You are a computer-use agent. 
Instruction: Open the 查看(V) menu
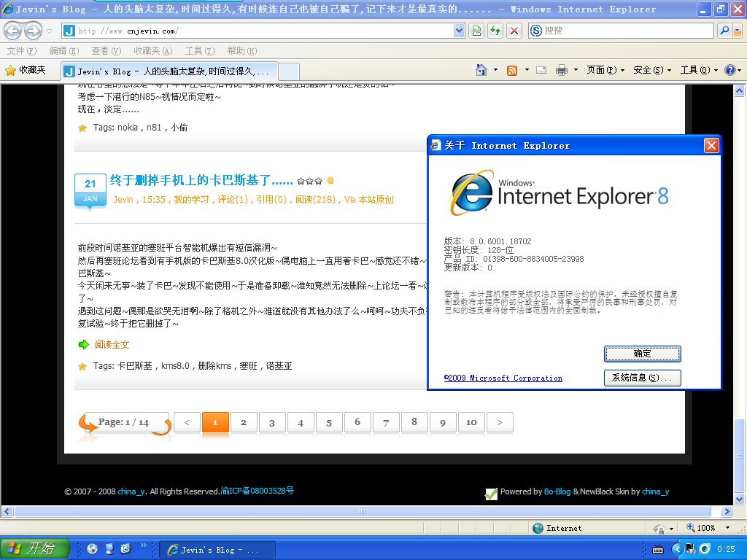(x=107, y=51)
